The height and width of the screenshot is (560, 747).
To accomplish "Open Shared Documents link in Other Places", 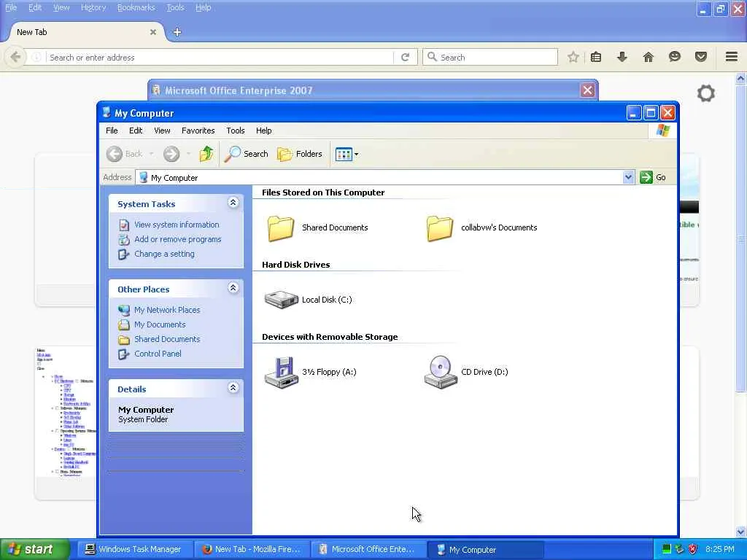I will coord(167,339).
